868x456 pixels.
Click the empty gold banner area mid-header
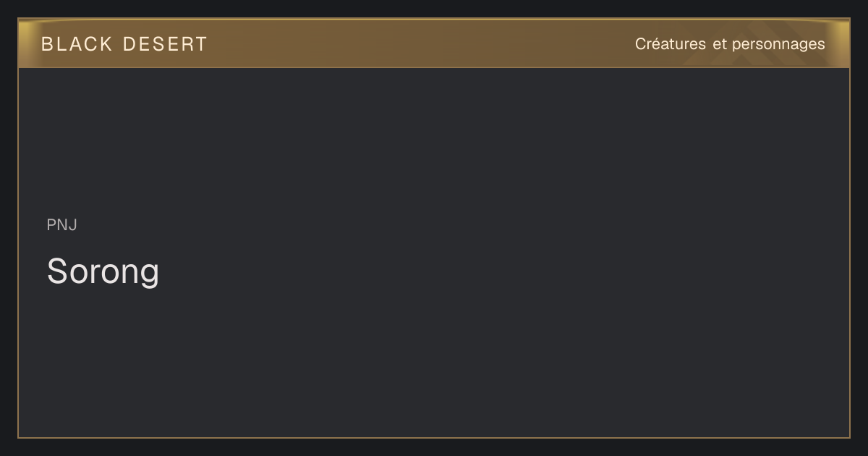[420, 43]
